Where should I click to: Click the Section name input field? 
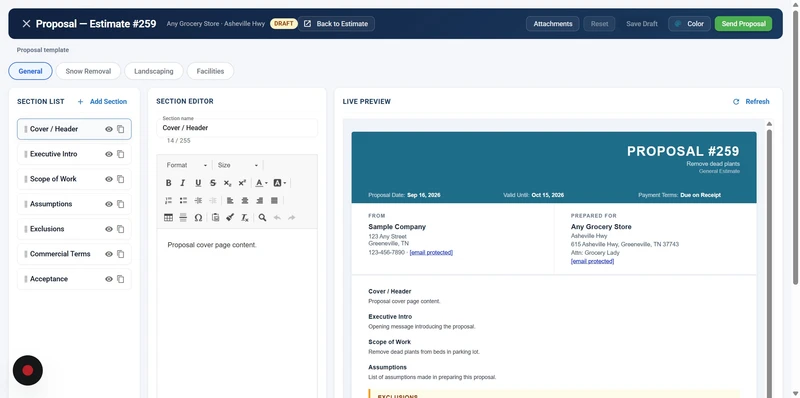237,128
